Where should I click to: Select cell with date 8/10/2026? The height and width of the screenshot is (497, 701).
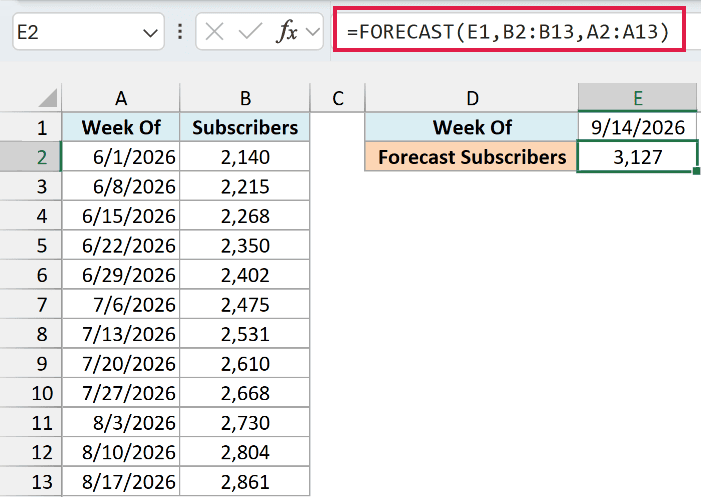(x=121, y=452)
